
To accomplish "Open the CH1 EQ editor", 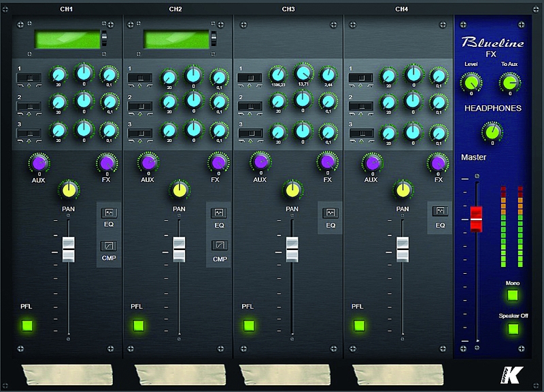I will (x=109, y=213).
